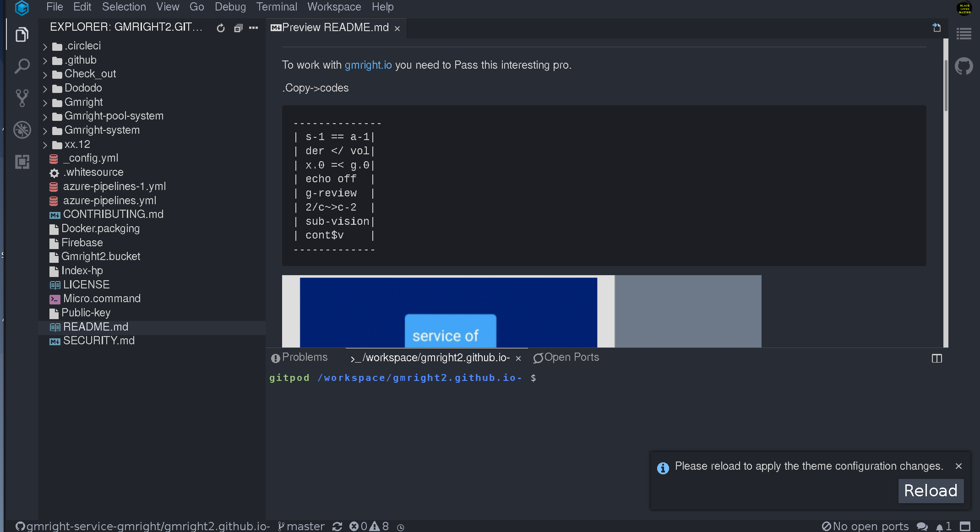Open the Source Control view
Viewport: 980px width, 532px height.
[x=22, y=98]
